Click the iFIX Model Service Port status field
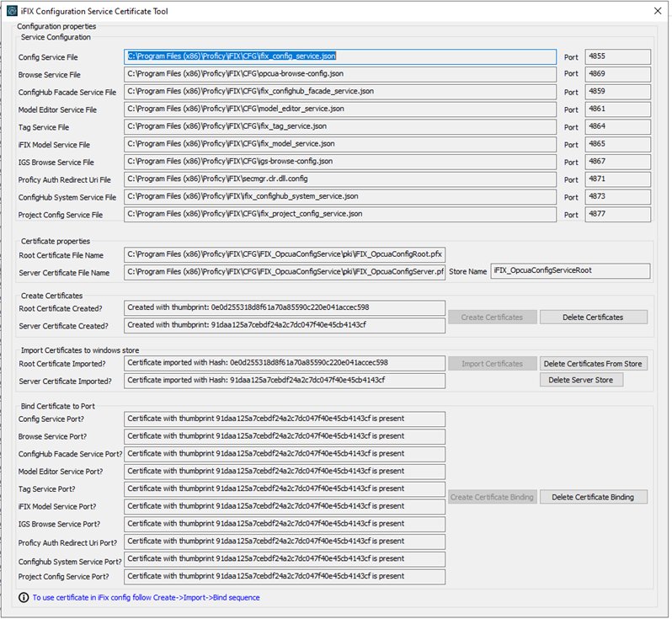This screenshot has height=619, width=672. point(285,507)
